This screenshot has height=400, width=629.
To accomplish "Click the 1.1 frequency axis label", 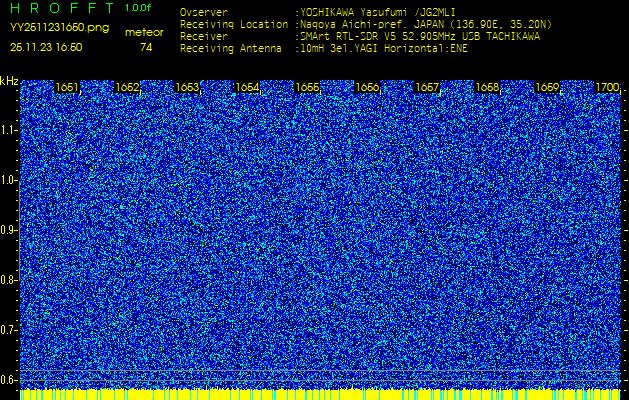I will (9, 131).
